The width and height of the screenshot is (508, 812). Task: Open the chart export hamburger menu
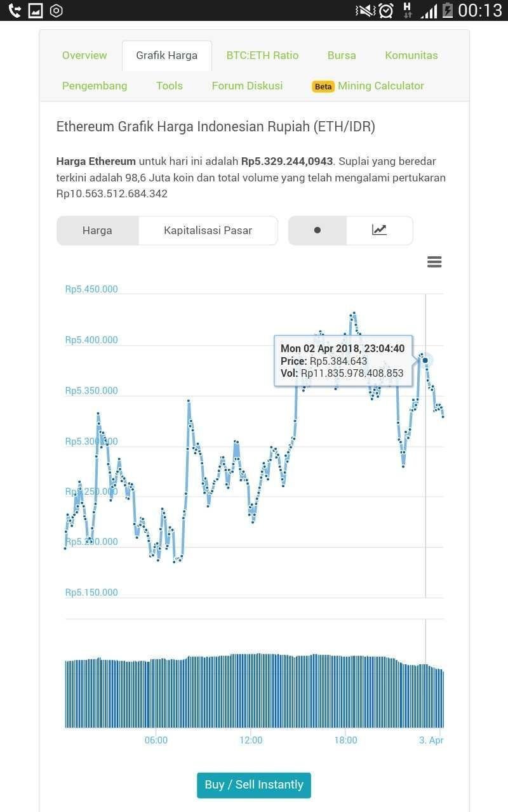434,261
